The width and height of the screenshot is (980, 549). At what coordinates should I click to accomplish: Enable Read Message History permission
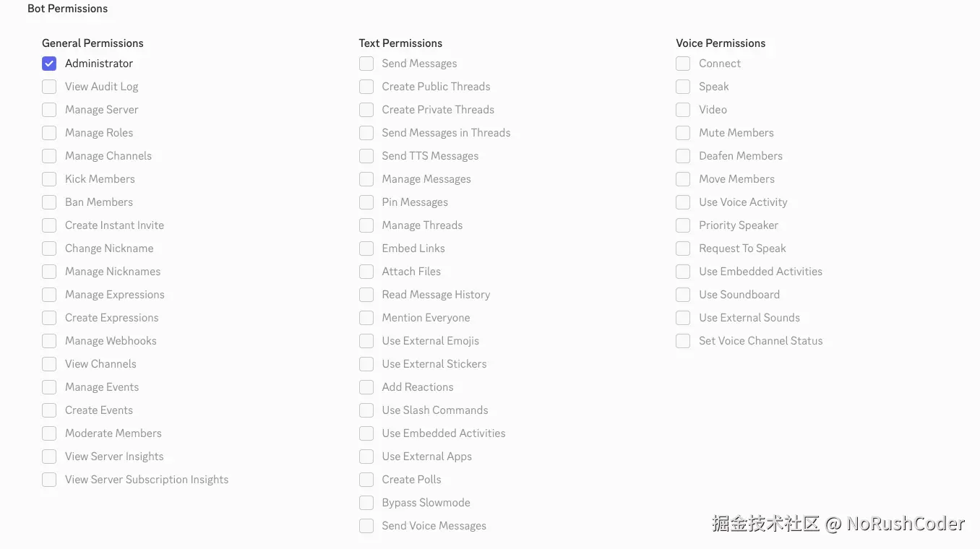(366, 295)
